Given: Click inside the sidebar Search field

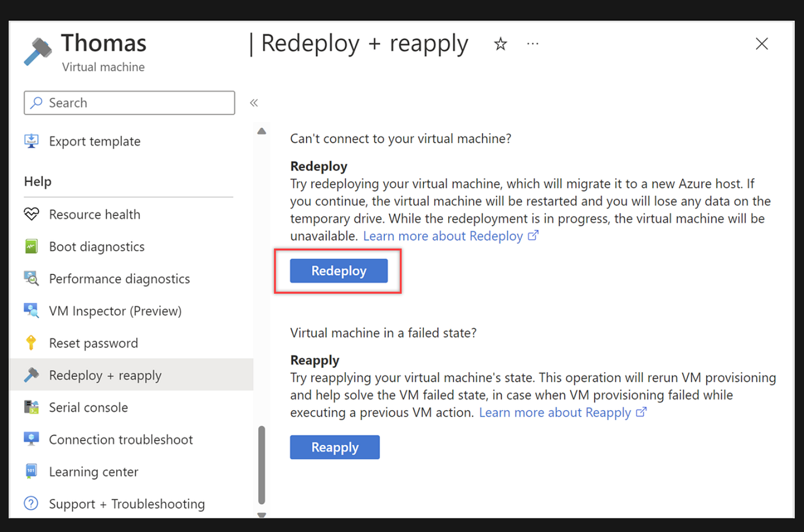Looking at the screenshot, I should point(129,102).
